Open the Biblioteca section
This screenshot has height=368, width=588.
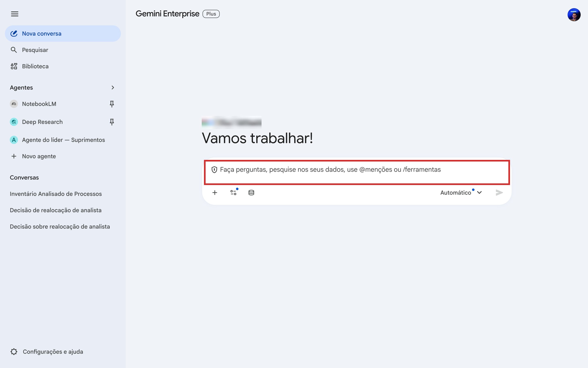pyautogui.click(x=63, y=66)
